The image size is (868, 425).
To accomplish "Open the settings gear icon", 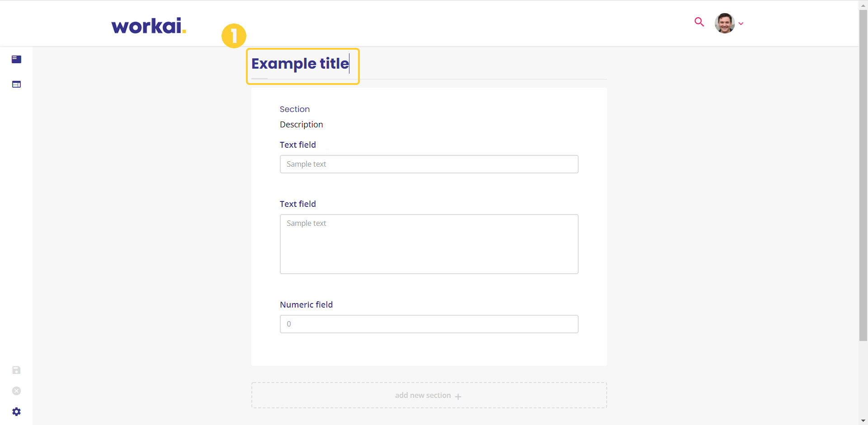I will [x=16, y=412].
